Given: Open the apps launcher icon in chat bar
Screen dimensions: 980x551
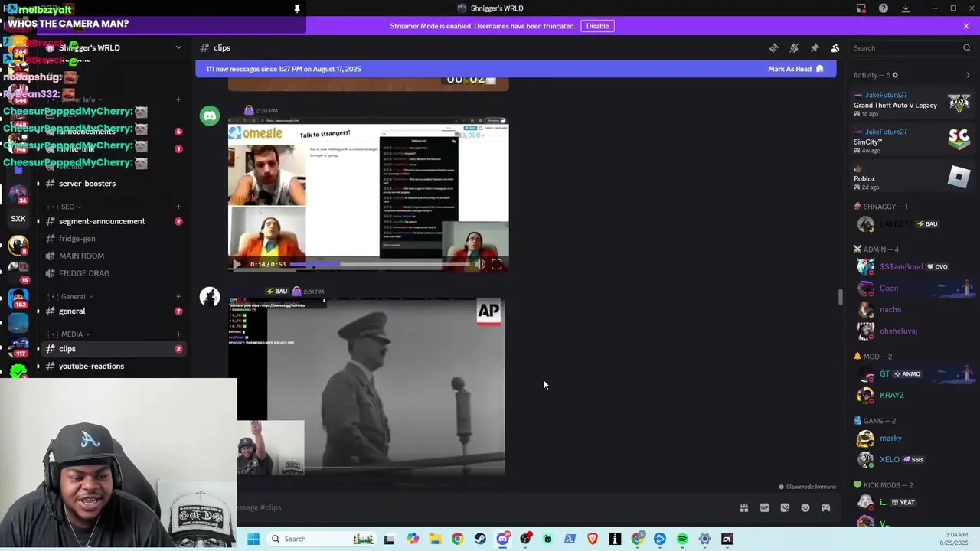Looking at the screenshot, I should (825, 507).
